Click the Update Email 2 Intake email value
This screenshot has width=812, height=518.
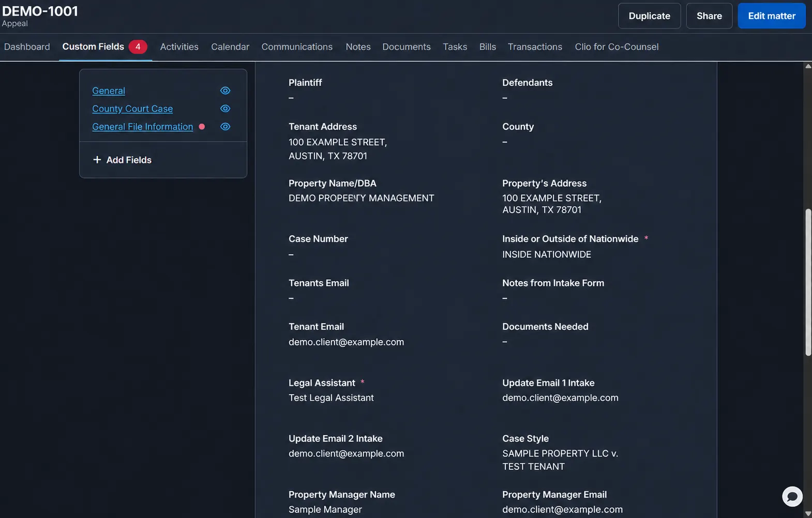click(346, 453)
